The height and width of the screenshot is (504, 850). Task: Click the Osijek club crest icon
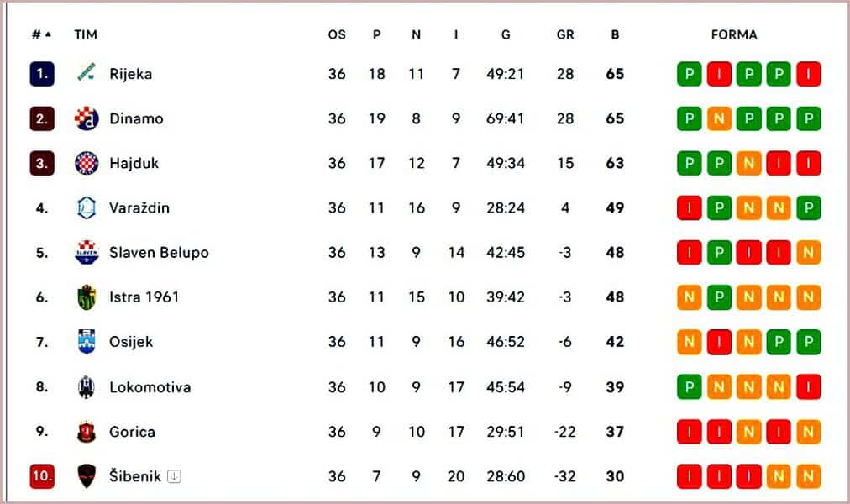pyautogui.click(x=87, y=342)
